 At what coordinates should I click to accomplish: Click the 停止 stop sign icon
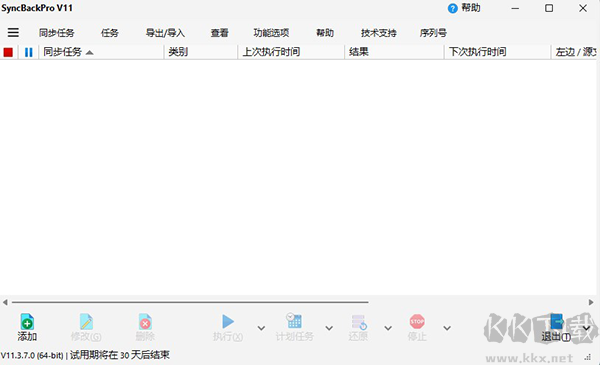(x=417, y=321)
